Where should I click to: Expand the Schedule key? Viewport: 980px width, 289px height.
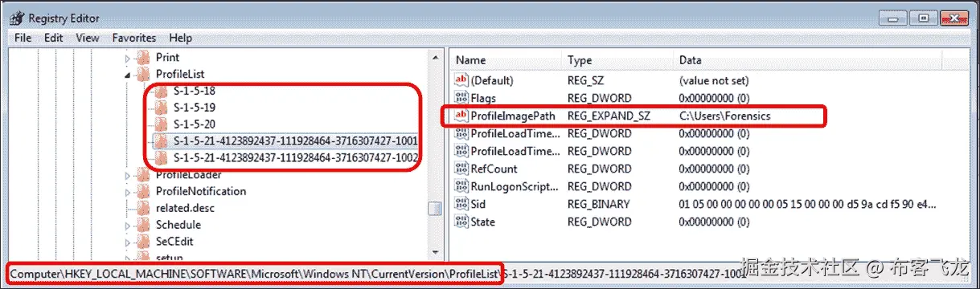127,225
